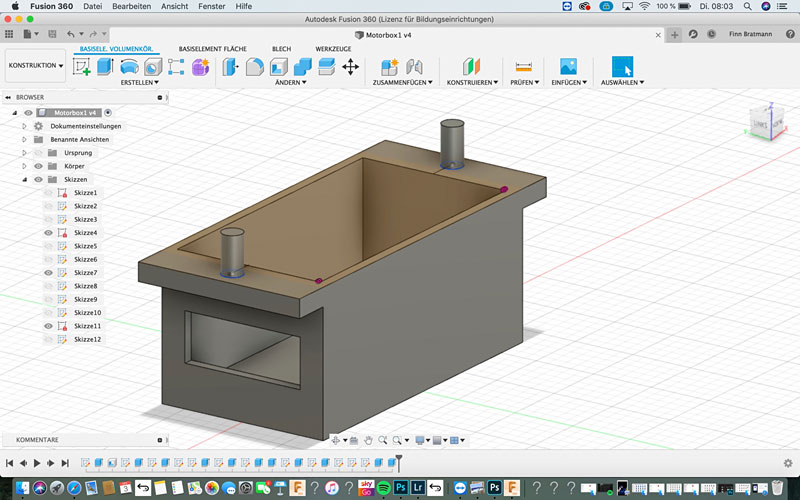Collapse the Skizzen folder
Screen dimensions: 800x500
(x=24, y=179)
